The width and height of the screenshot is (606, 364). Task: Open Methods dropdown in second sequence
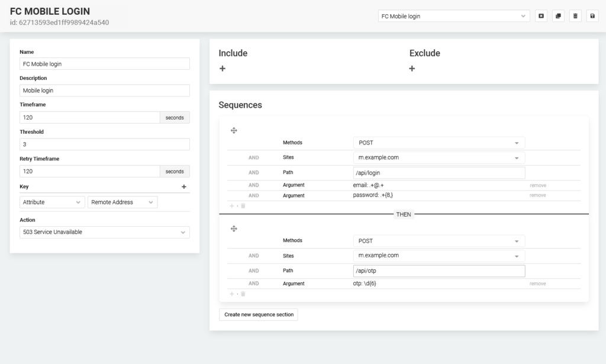point(439,241)
